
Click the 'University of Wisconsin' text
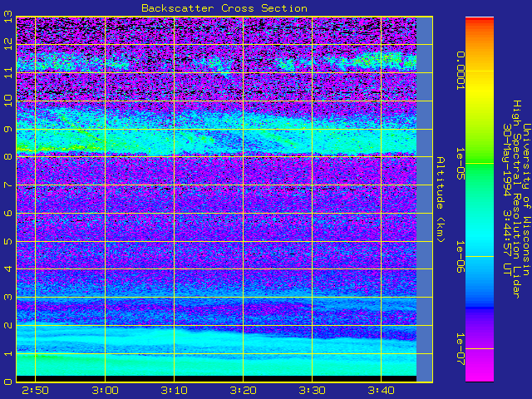[x=525, y=199]
